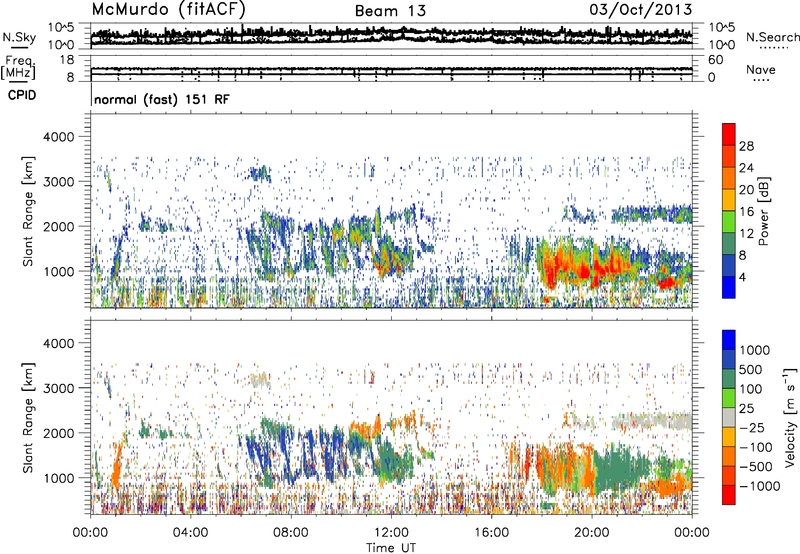Click the 4000 tick on the power panel

(59, 137)
